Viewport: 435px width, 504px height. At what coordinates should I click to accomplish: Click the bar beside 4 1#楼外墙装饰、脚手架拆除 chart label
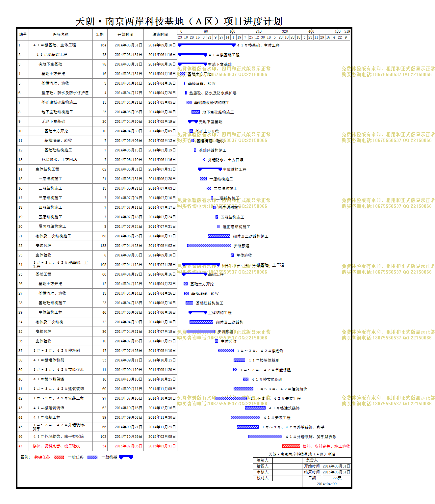(x=265, y=437)
